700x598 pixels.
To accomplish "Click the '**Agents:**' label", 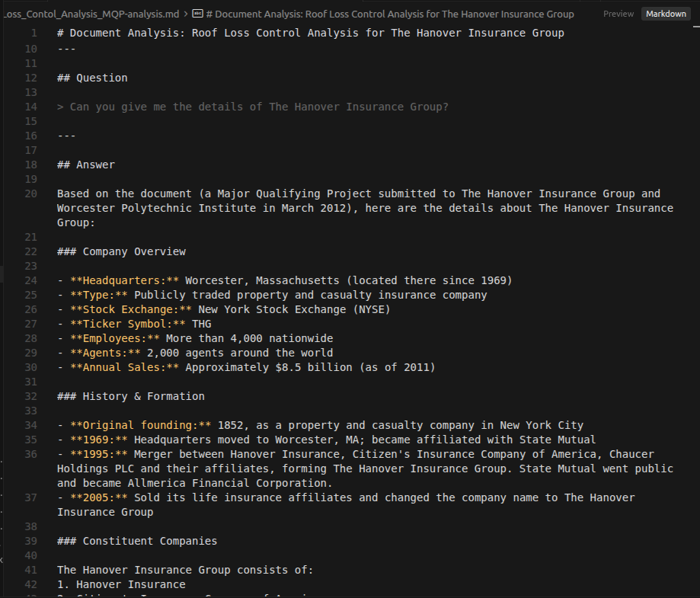I will pyautogui.click(x=105, y=353).
